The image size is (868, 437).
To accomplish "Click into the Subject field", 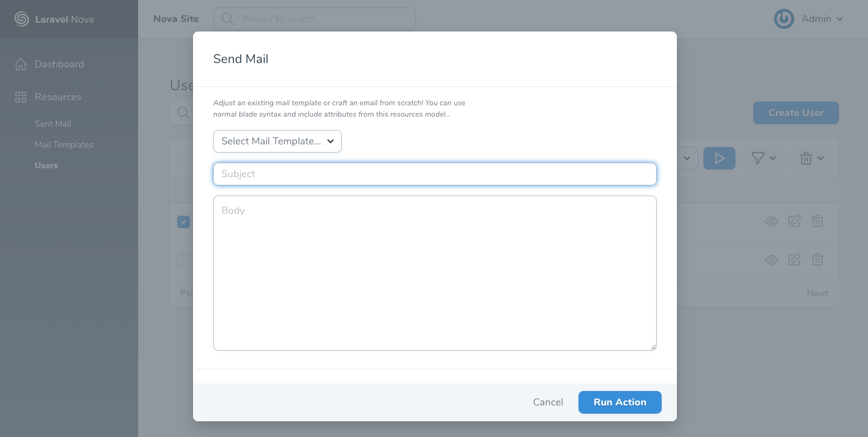I will pos(435,174).
